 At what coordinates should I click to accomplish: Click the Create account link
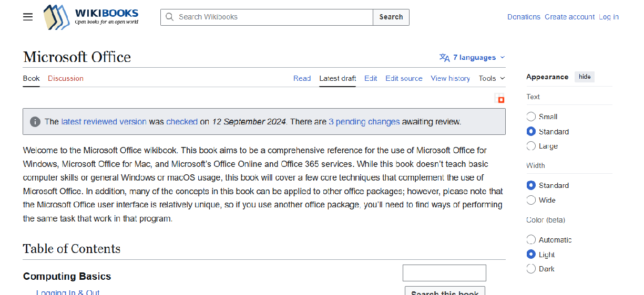[569, 17]
